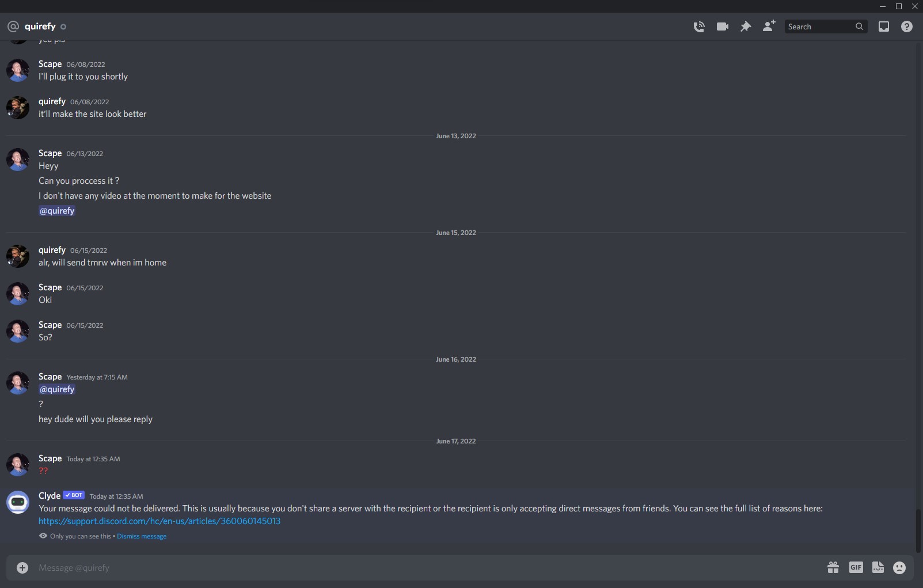Click Scape's avatar next to 'Oki' message
The image size is (923, 588).
tap(18, 294)
